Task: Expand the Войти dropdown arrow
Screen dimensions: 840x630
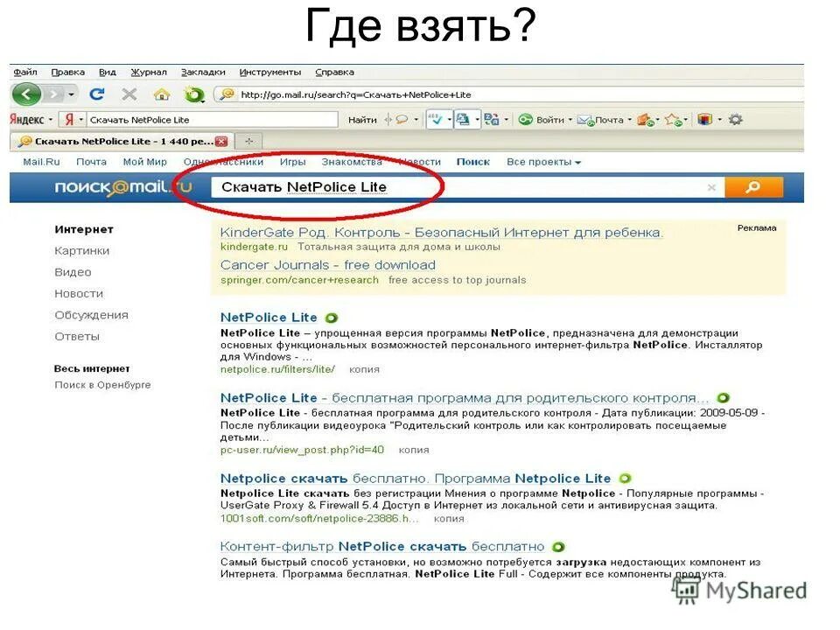Action: pyautogui.click(x=570, y=120)
